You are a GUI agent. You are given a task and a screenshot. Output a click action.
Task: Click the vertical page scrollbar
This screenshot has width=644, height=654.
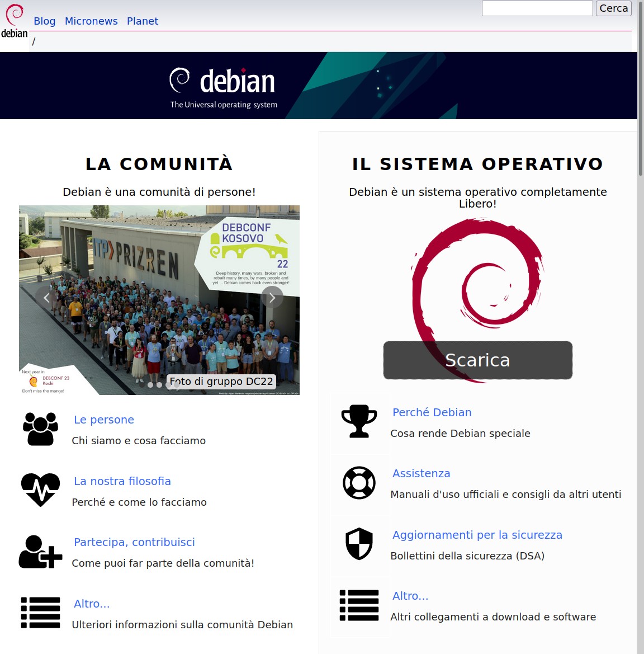(640, 336)
